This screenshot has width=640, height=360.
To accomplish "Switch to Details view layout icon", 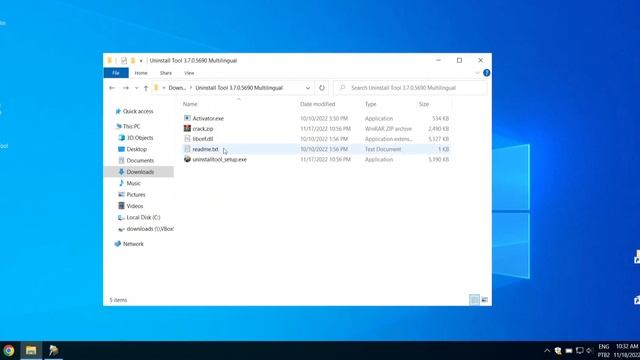I will (x=474, y=300).
